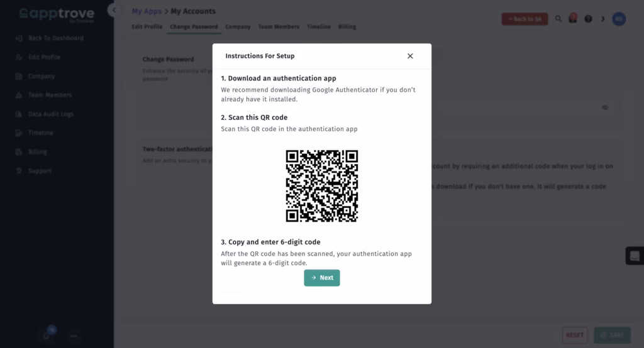
Task: Click the QR code image
Action: 322,186
